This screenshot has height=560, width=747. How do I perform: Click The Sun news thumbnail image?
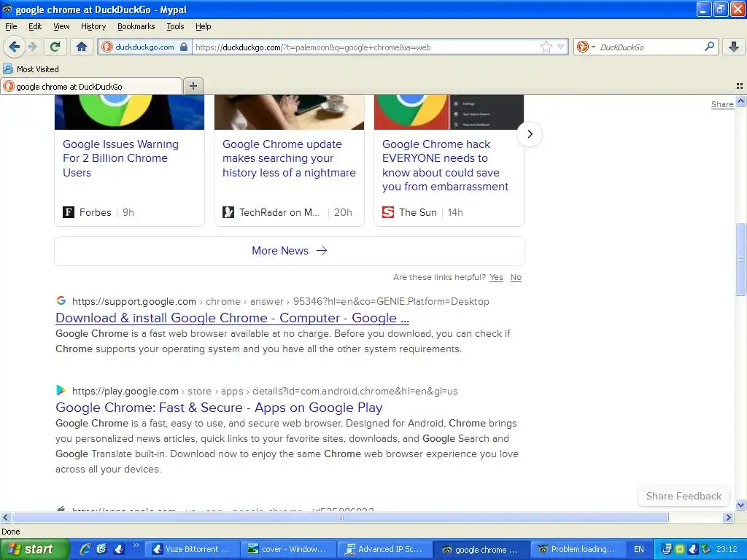449,112
